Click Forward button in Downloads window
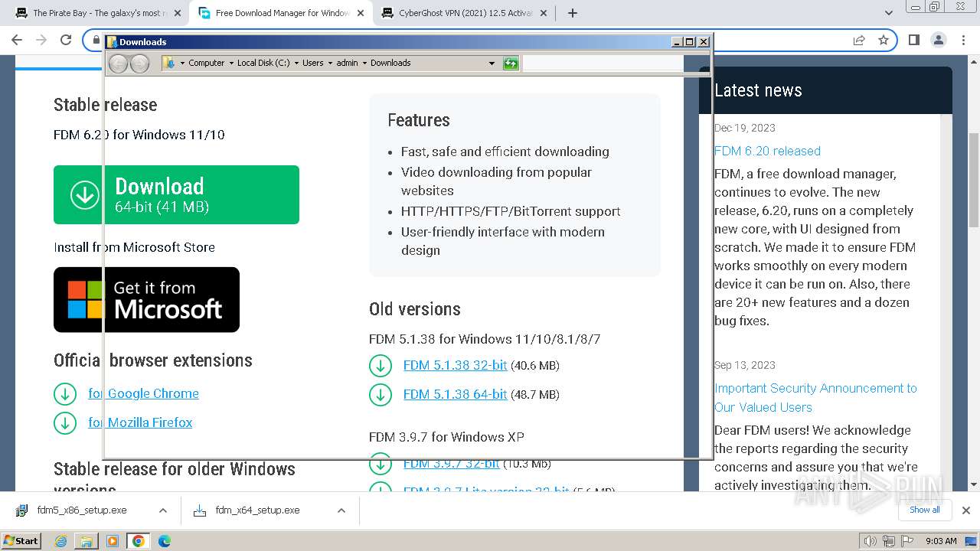The height and width of the screenshot is (551, 980). (x=139, y=64)
